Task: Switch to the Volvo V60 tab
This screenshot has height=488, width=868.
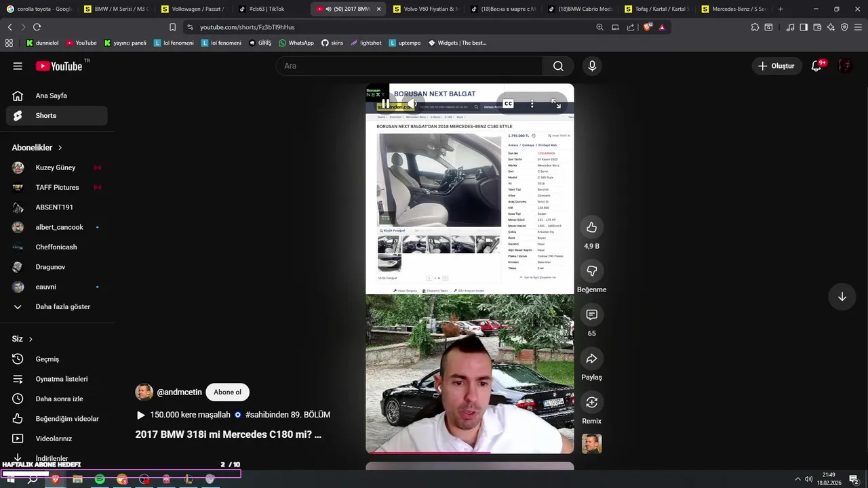Action: tap(426, 9)
